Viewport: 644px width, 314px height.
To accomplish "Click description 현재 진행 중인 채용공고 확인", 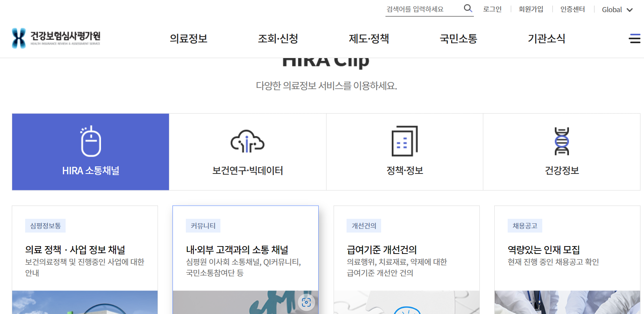I will point(553,262).
